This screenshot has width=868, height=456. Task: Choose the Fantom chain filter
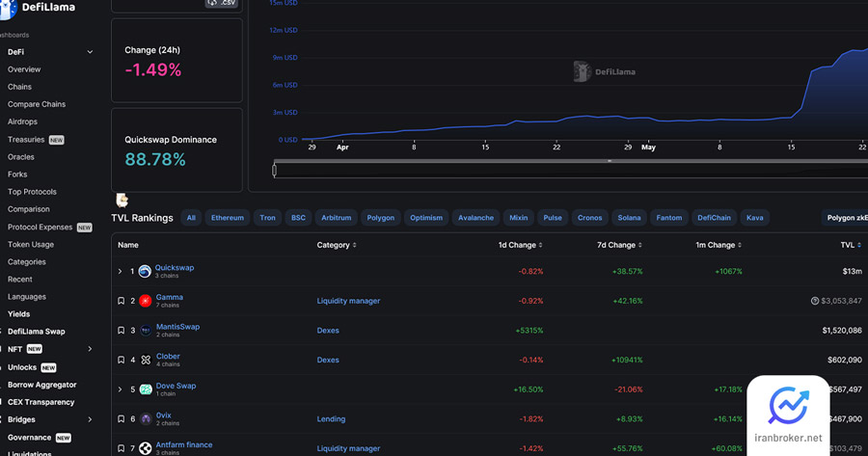click(x=668, y=218)
